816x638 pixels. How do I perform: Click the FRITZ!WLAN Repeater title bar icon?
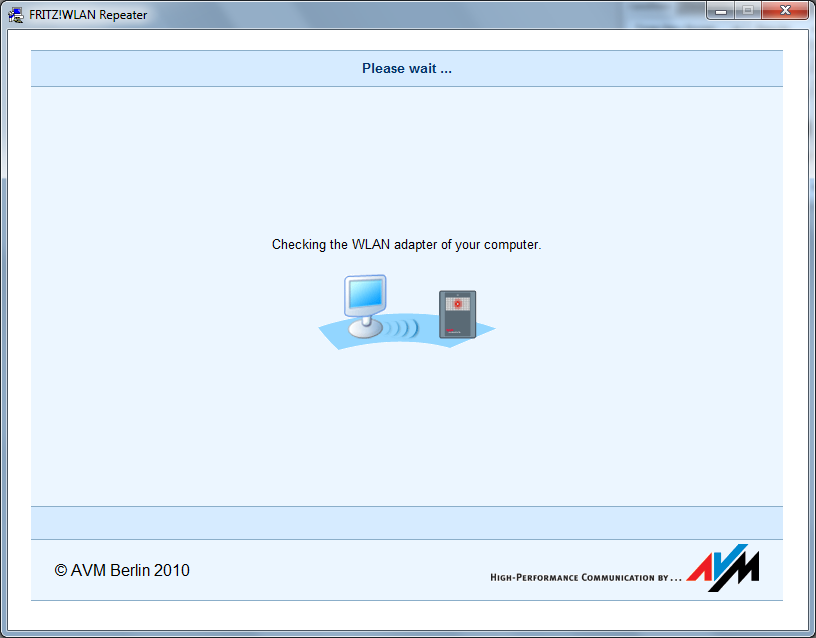click(x=17, y=14)
